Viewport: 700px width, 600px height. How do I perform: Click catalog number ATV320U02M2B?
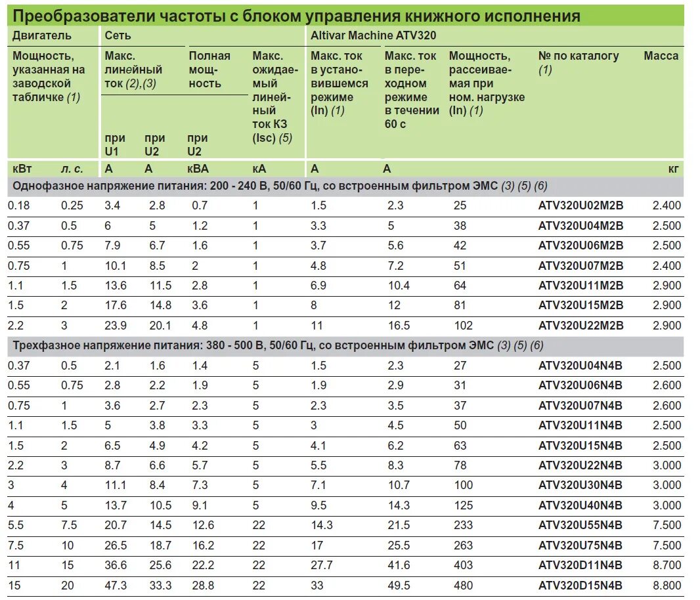[580, 205]
